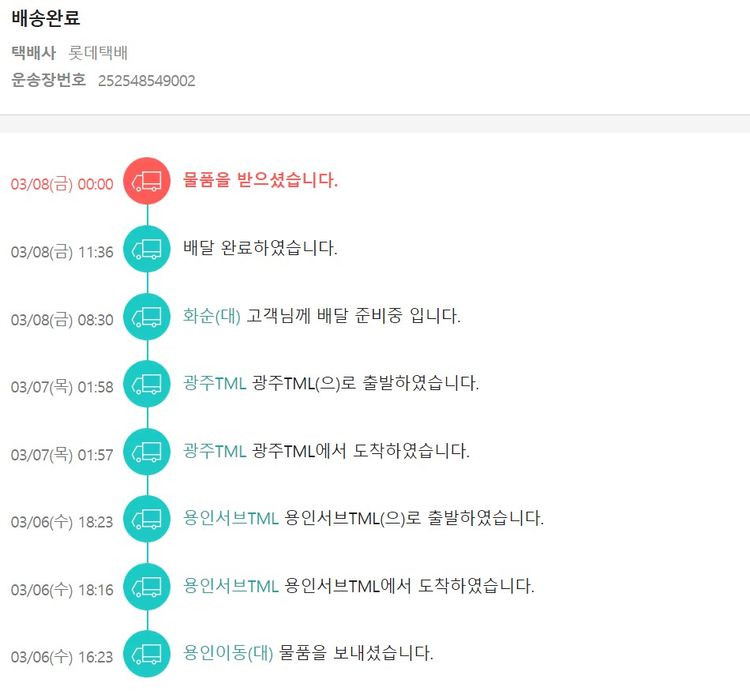750x691 pixels.
Task: Click the red 03/08(금) 00:00 timestamp
Action: click(x=62, y=185)
